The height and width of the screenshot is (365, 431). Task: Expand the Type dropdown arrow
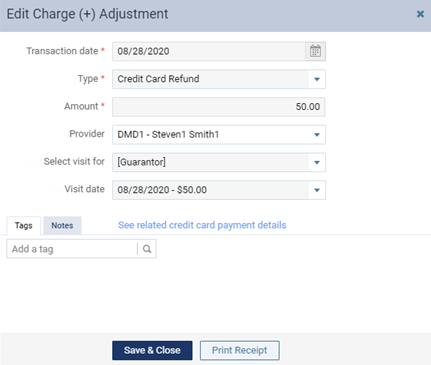[317, 79]
